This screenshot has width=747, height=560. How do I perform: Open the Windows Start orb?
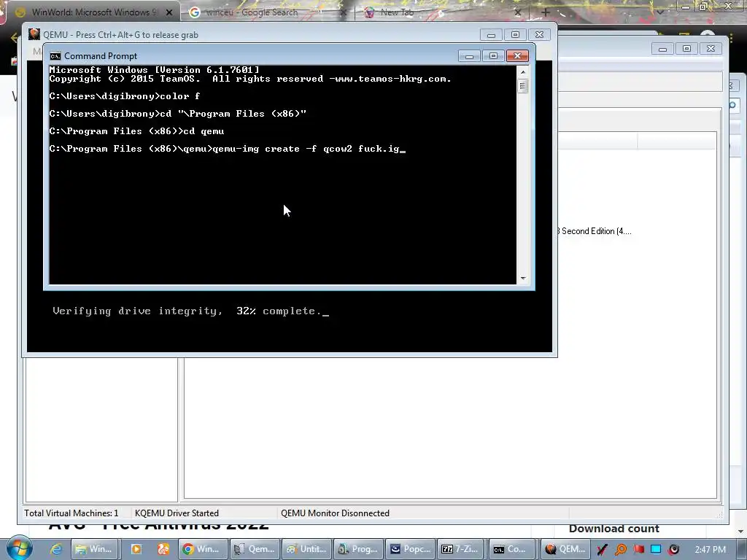point(19,548)
